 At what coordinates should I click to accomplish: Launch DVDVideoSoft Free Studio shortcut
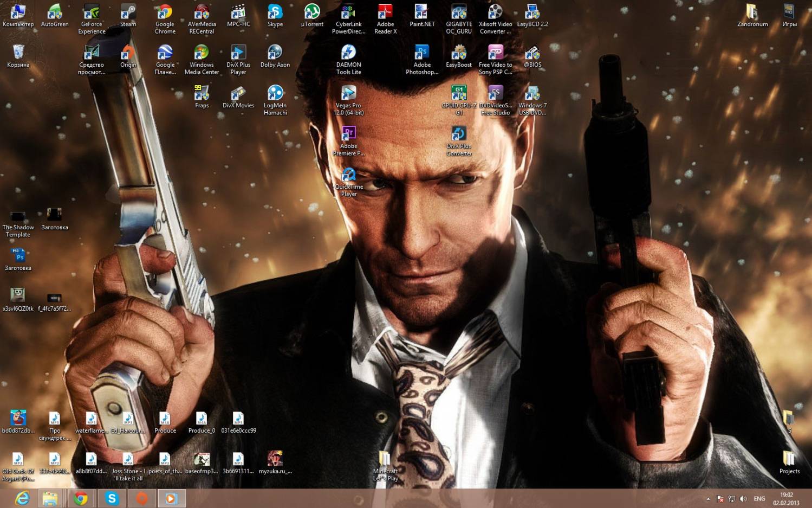click(495, 100)
